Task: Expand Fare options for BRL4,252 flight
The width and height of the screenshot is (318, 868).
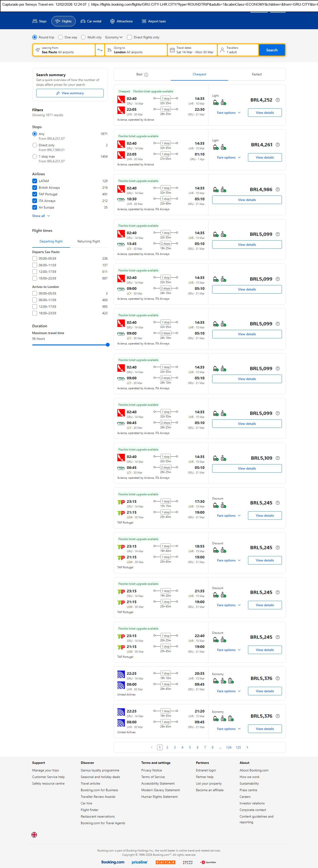Action: coord(228,113)
